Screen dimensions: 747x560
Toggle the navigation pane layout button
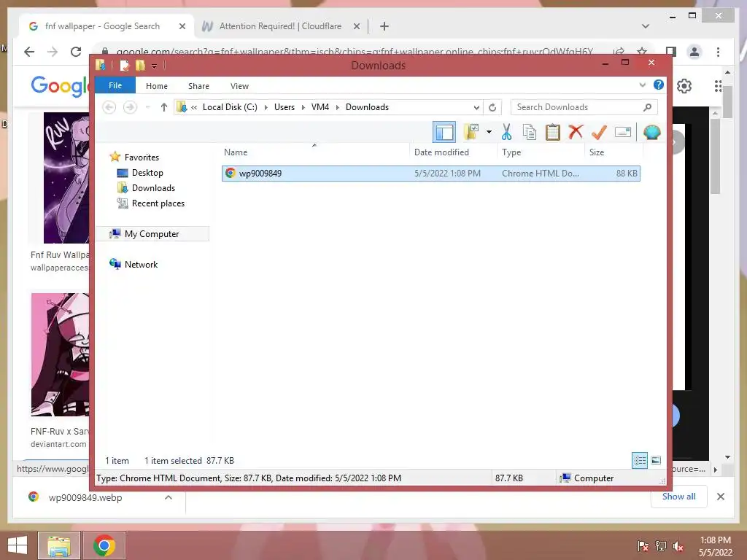(x=444, y=132)
